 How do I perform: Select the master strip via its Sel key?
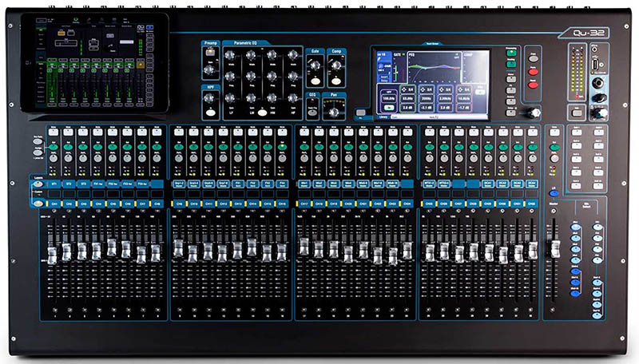pos(554,147)
